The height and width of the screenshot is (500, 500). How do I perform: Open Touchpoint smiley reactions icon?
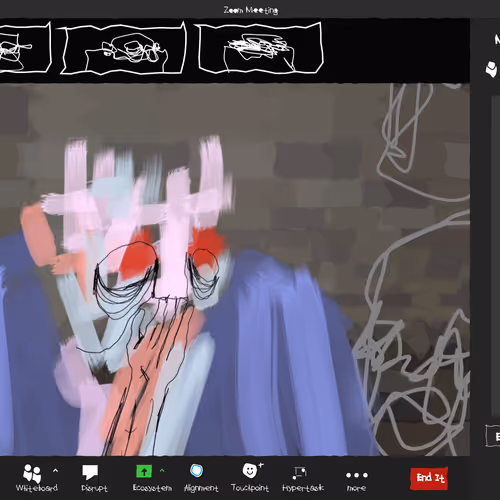252,470
